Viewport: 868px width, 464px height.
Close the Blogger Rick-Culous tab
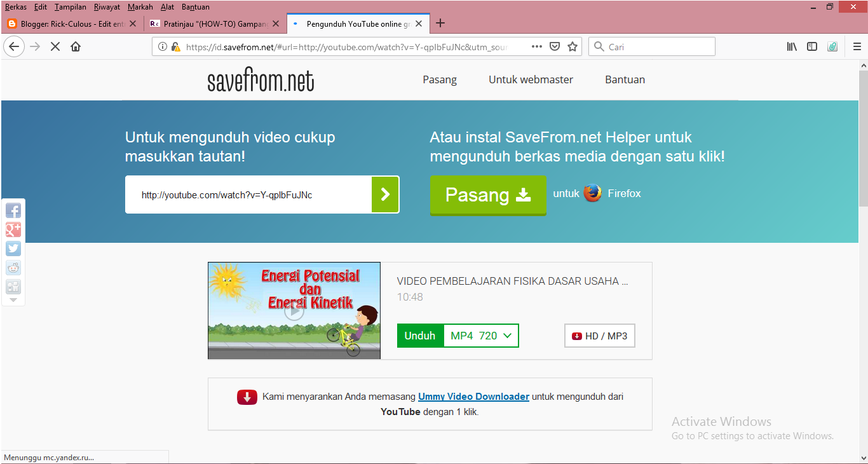coord(133,24)
